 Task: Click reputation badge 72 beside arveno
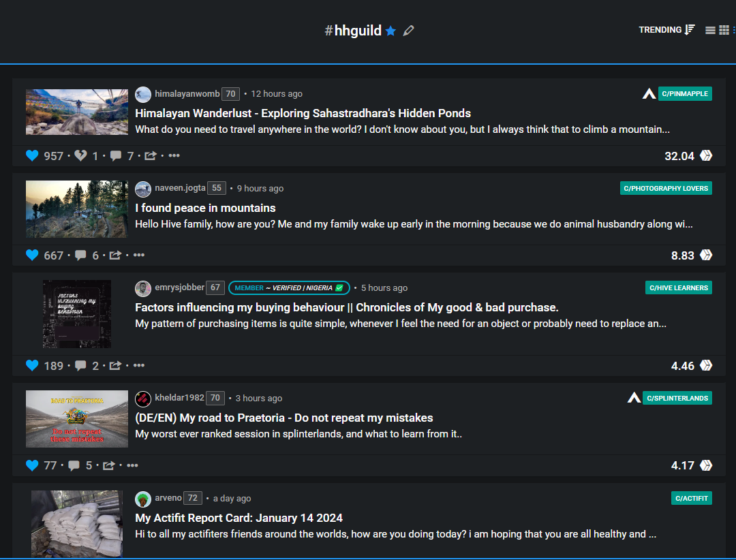[x=192, y=497]
